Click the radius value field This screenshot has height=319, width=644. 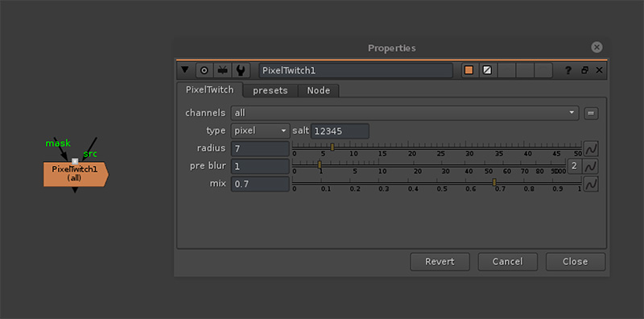tap(260, 149)
